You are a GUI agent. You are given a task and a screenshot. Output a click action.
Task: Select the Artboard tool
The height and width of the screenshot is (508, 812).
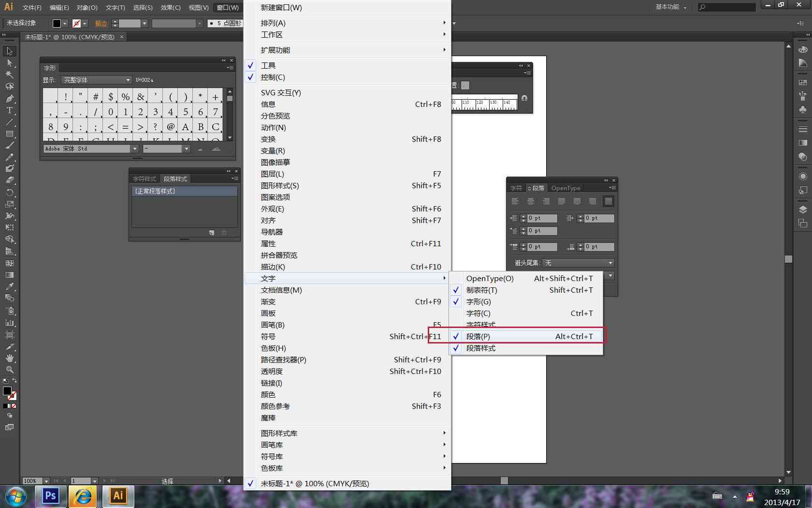pos(9,334)
